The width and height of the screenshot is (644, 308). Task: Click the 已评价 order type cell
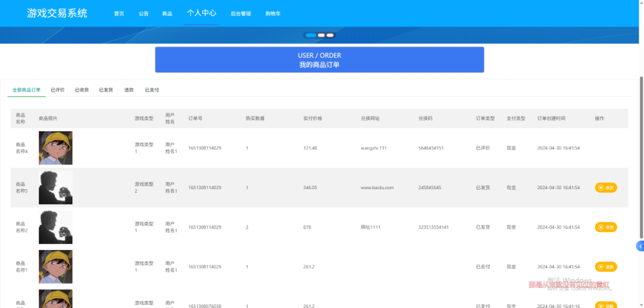coord(482,148)
